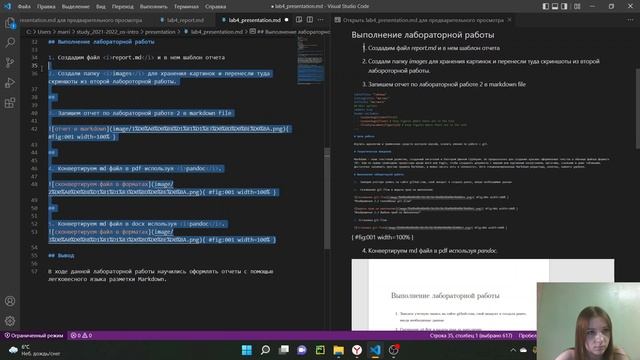Open the Справка menu
Image resolution: width=640 pixels, height=360 pixels.
tap(216, 7)
